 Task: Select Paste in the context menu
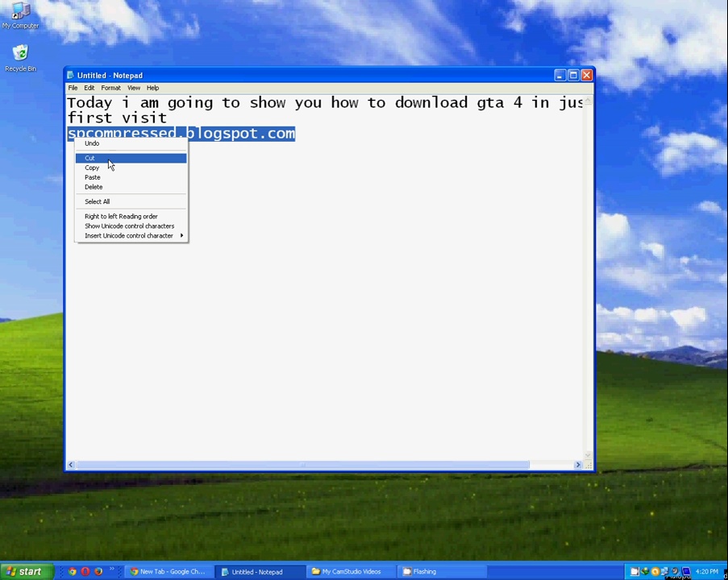coord(131,178)
